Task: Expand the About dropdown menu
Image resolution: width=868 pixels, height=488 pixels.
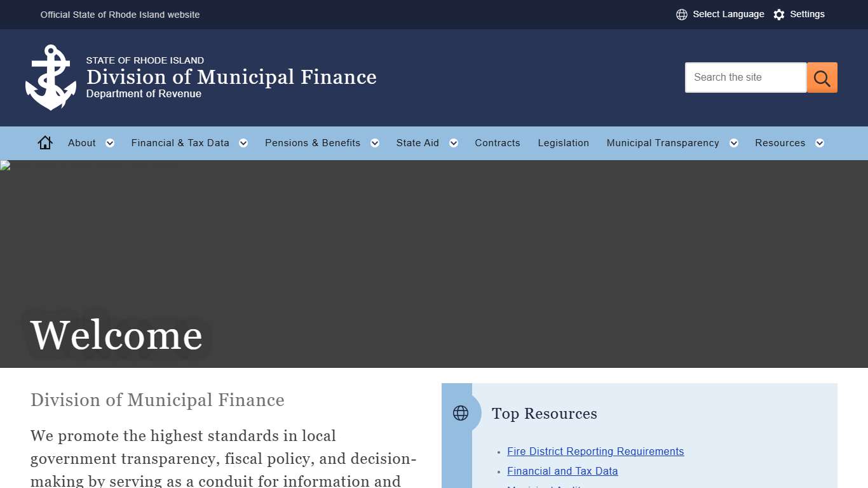Action: click(109, 143)
